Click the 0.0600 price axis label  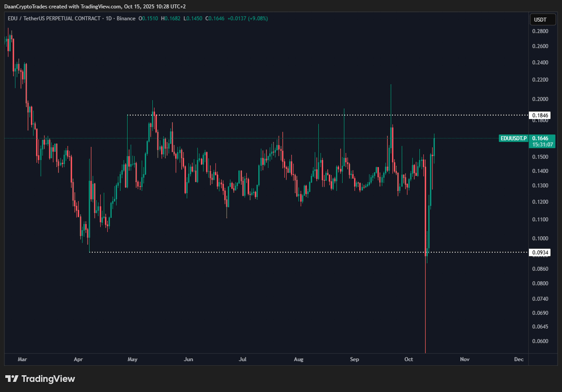(540, 341)
